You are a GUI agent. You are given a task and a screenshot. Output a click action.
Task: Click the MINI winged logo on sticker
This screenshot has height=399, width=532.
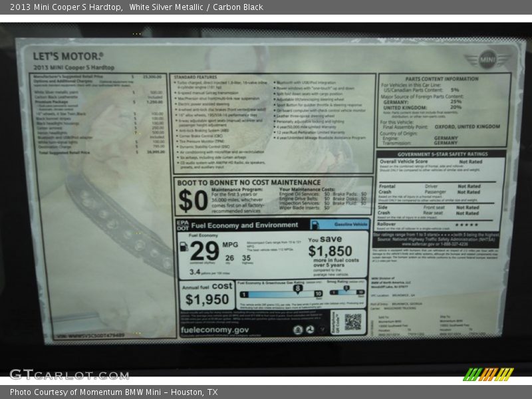pos(487,60)
